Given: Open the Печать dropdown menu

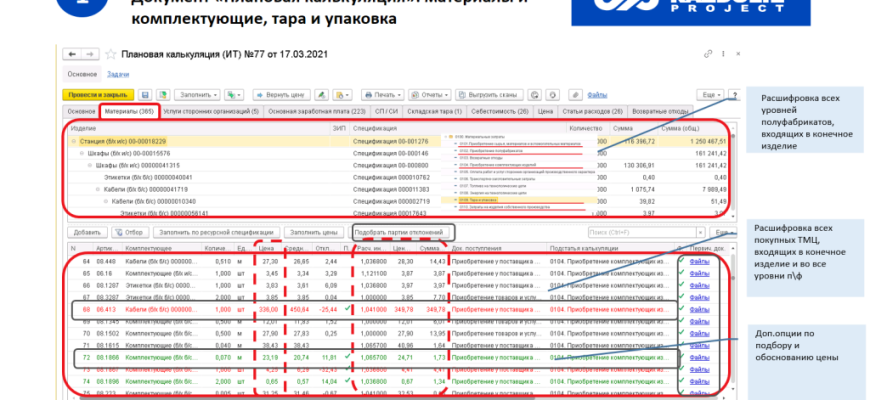Looking at the screenshot, I should click(376, 93).
